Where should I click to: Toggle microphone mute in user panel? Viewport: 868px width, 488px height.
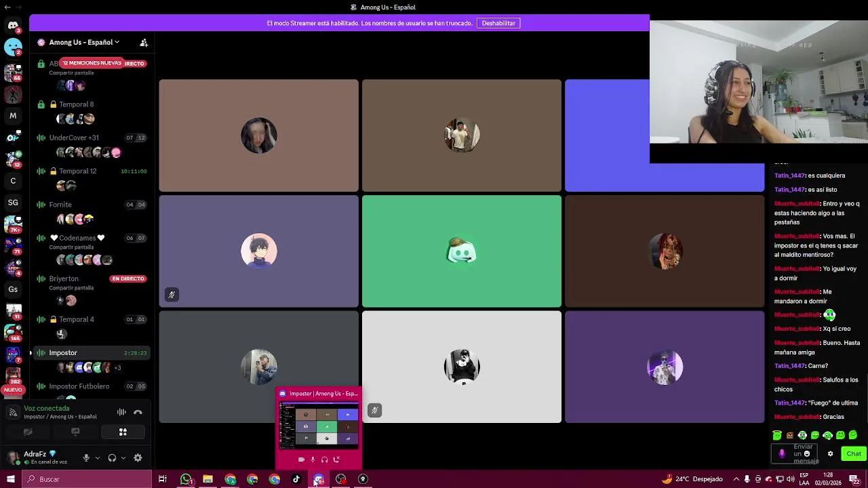click(x=86, y=457)
